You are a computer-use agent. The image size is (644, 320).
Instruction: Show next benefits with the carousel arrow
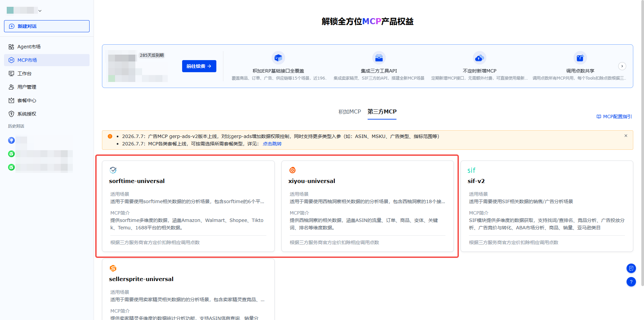coord(622,66)
